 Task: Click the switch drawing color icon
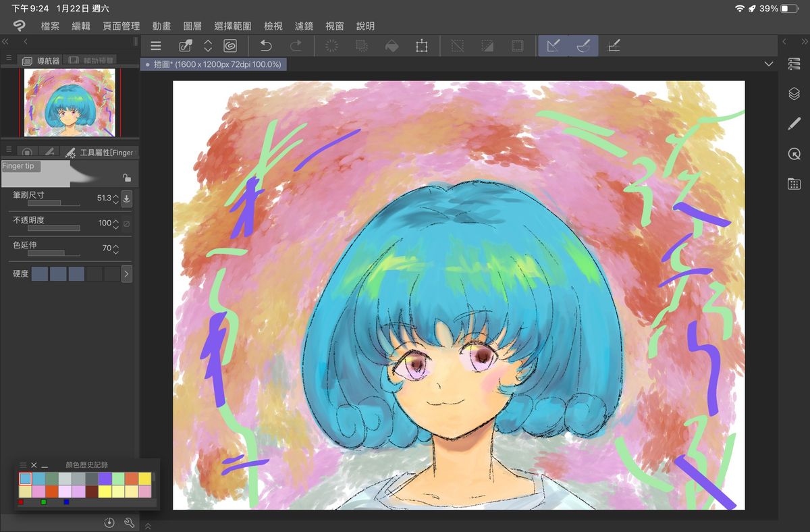tap(186, 46)
